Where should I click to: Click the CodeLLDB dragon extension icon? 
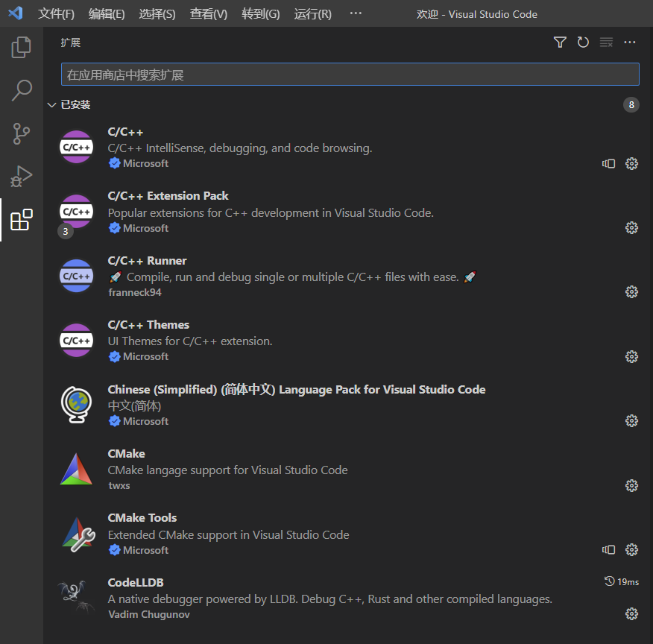click(77, 597)
